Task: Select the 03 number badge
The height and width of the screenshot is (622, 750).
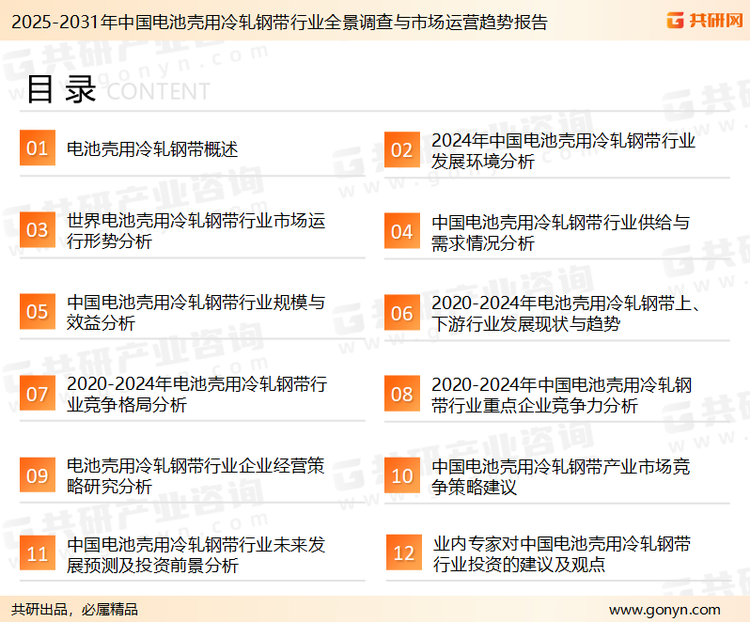Action: click(x=37, y=231)
